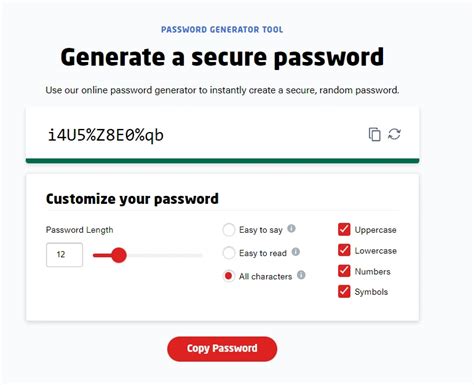Click the slider track's gray right portion
474x385 pixels.
point(164,256)
